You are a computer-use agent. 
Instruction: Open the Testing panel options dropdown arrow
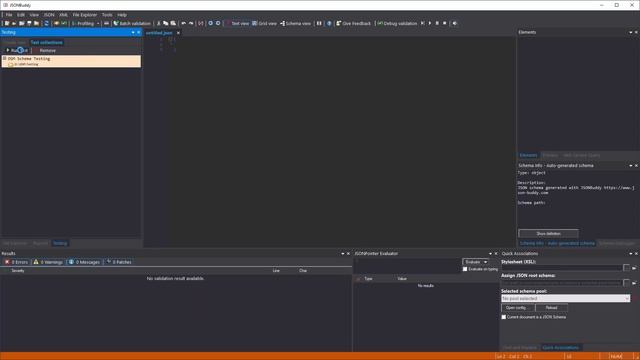tap(133, 32)
